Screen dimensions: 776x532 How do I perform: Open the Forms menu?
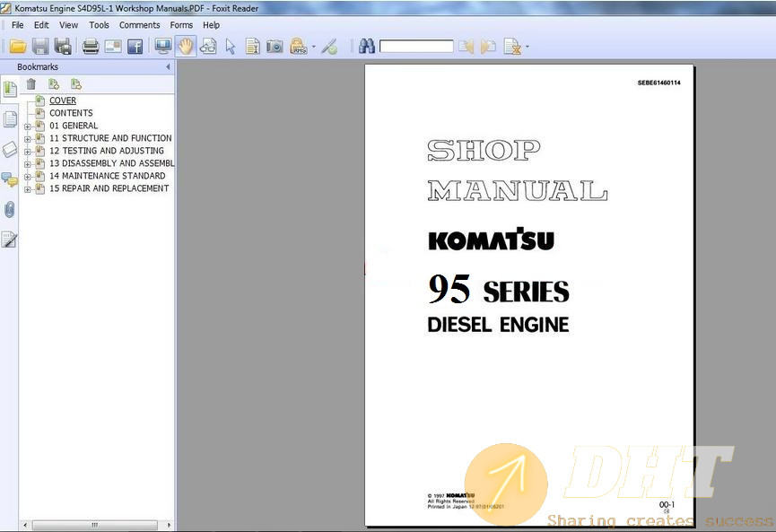click(x=181, y=25)
